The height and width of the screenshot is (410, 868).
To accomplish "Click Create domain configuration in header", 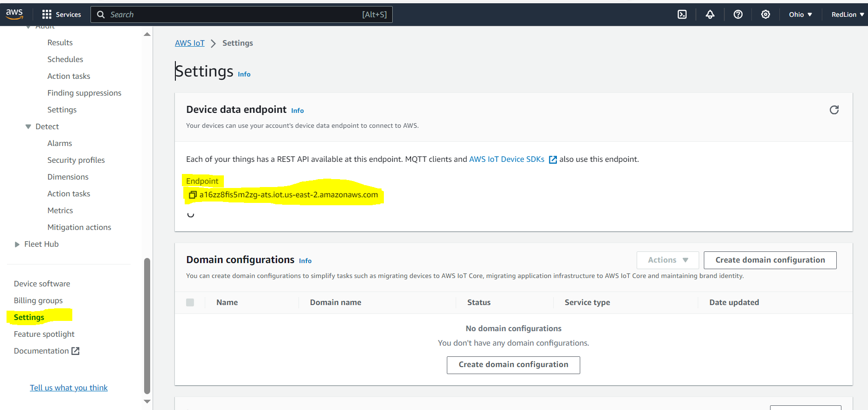I will 770,260.
